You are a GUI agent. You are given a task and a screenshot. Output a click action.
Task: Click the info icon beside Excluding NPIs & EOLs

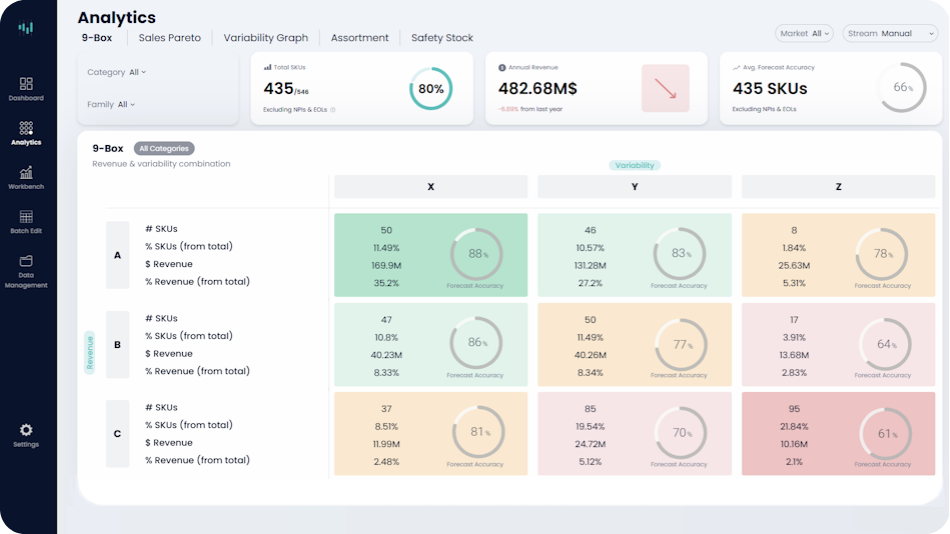pos(333,110)
